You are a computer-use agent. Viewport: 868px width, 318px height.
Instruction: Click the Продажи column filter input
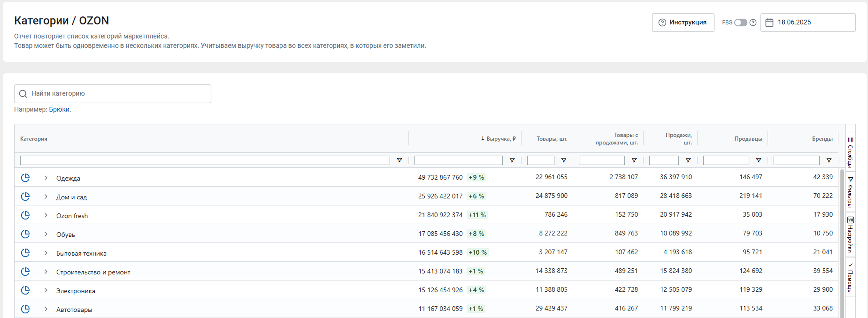click(664, 160)
